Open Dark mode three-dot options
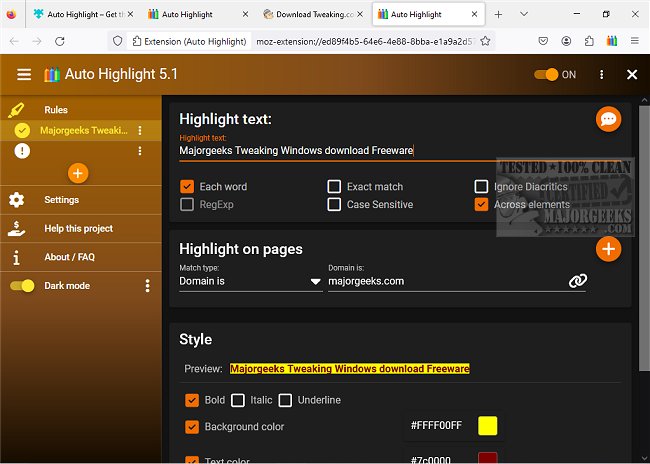 (148, 286)
